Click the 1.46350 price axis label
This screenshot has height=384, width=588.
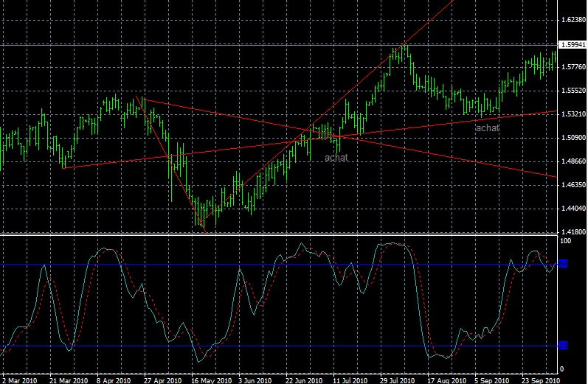coord(573,185)
